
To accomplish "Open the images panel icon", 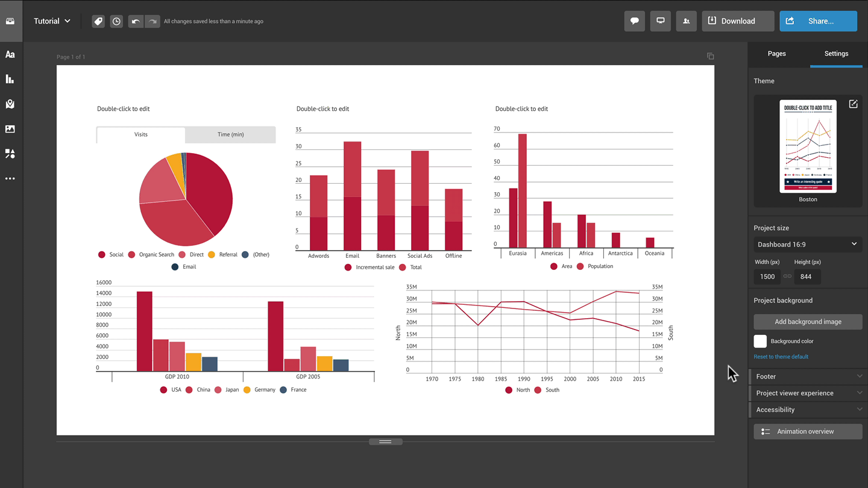I will tap(10, 129).
